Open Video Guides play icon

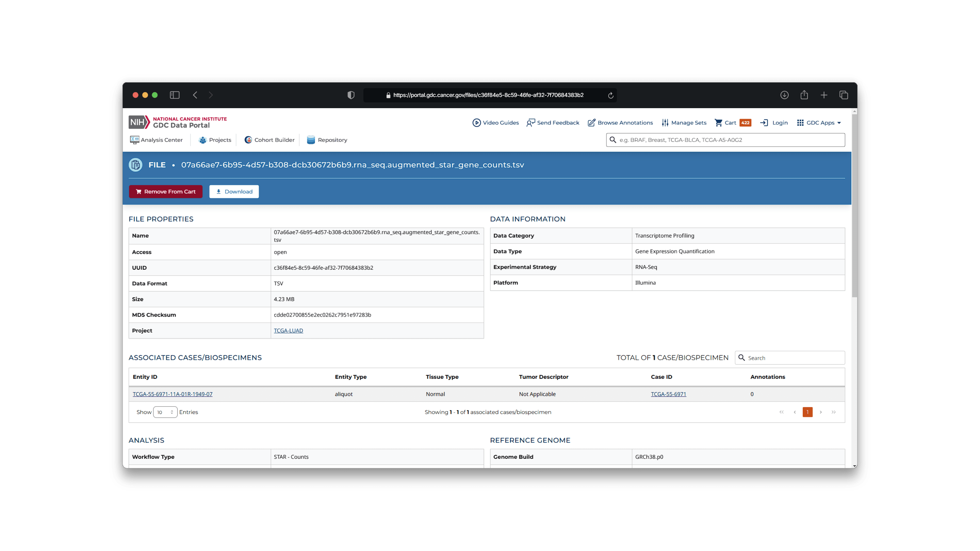click(x=476, y=122)
